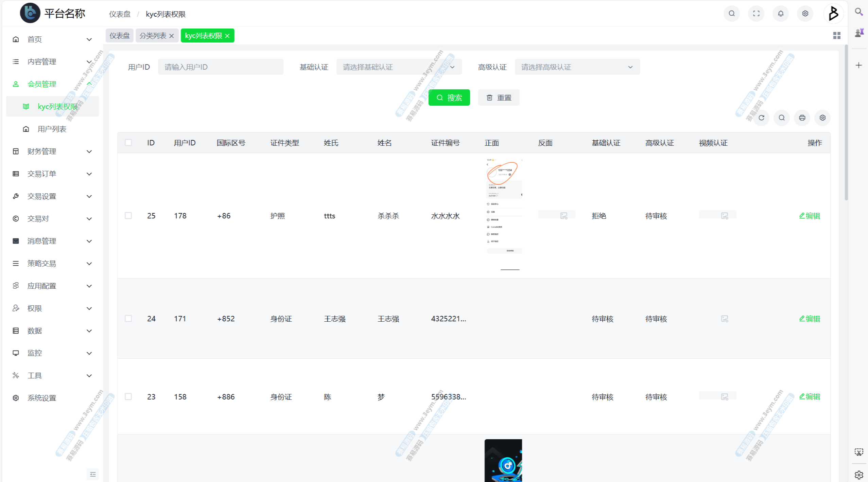This screenshot has width=868, height=482.
Task: Click the table refresh icon
Action: tap(761, 118)
